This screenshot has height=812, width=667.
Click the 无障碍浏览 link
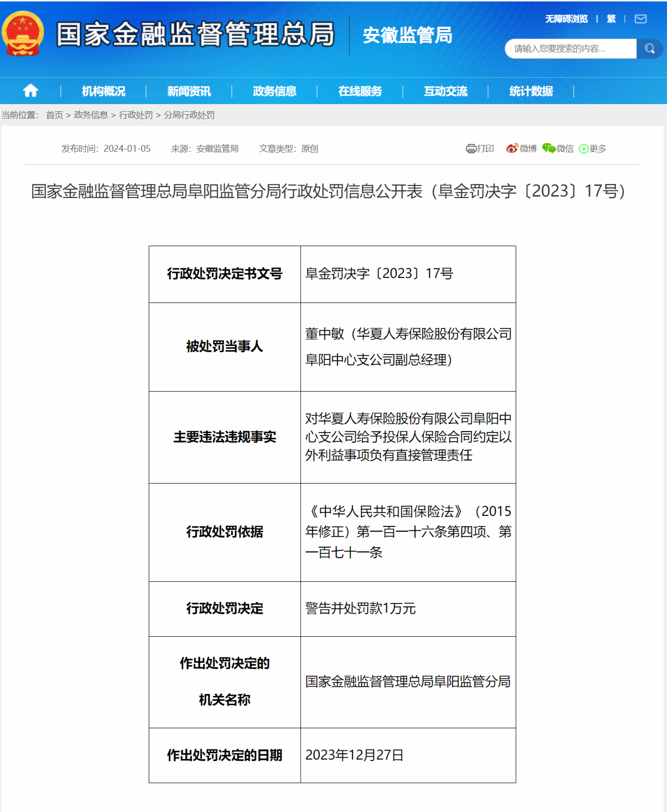[566, 19]
